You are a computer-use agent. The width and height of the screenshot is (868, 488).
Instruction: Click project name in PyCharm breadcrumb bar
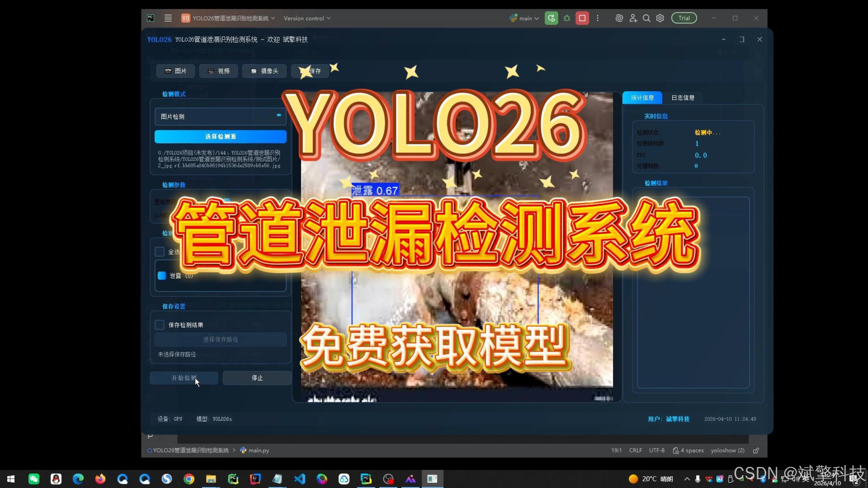click(188, 450)
